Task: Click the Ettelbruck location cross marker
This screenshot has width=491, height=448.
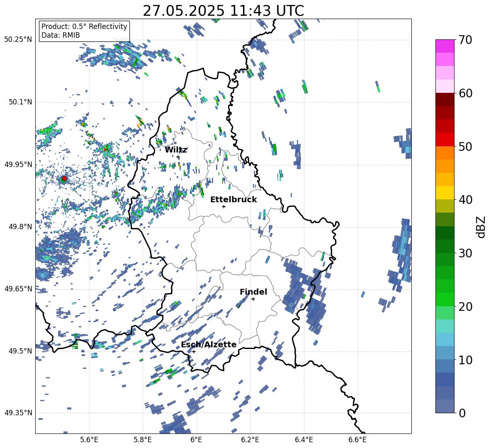Action: coord(224,206)
